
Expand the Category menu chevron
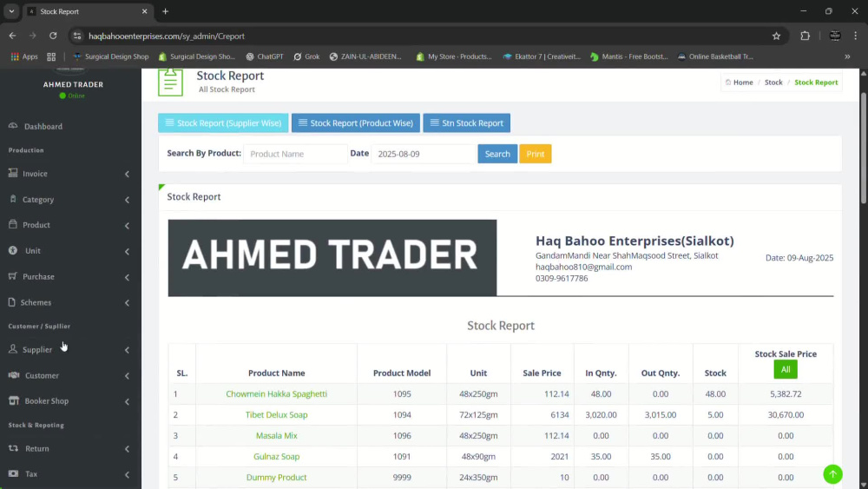127,200
